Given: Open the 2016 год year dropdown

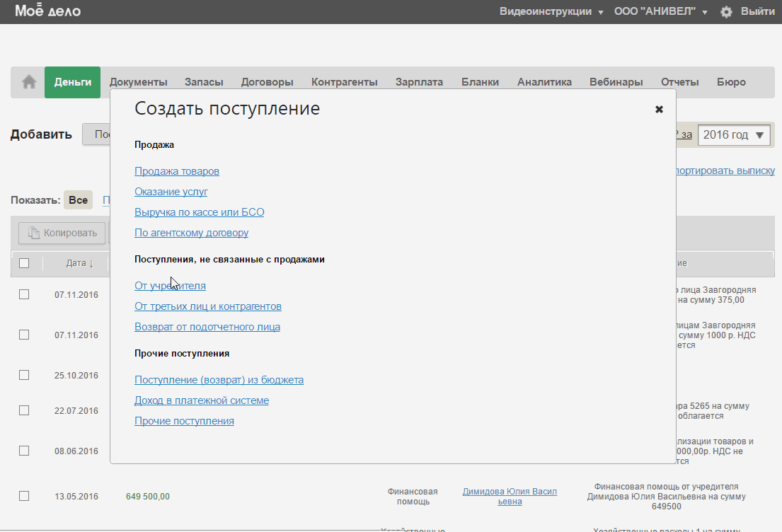Looking at the screenshot, I should 733,135.
